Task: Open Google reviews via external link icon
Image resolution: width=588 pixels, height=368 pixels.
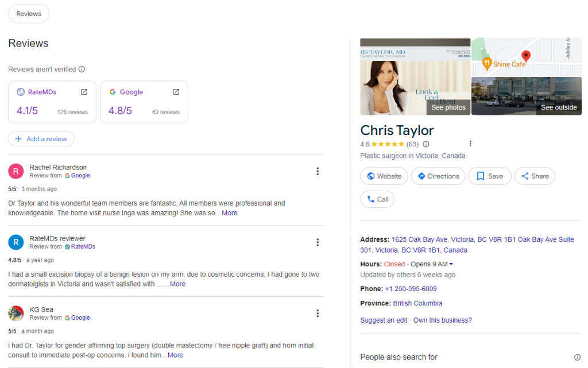Action: click(175, 91)
